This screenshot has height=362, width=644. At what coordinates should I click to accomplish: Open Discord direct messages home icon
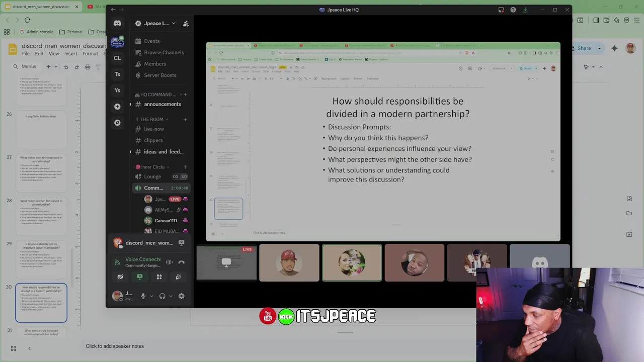tap(117, 24)
